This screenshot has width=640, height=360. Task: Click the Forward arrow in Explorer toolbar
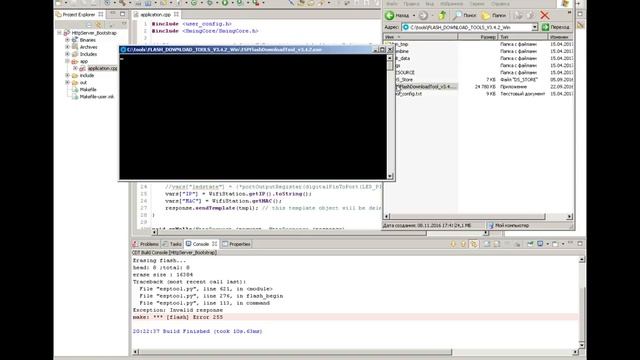coord(423,16)
